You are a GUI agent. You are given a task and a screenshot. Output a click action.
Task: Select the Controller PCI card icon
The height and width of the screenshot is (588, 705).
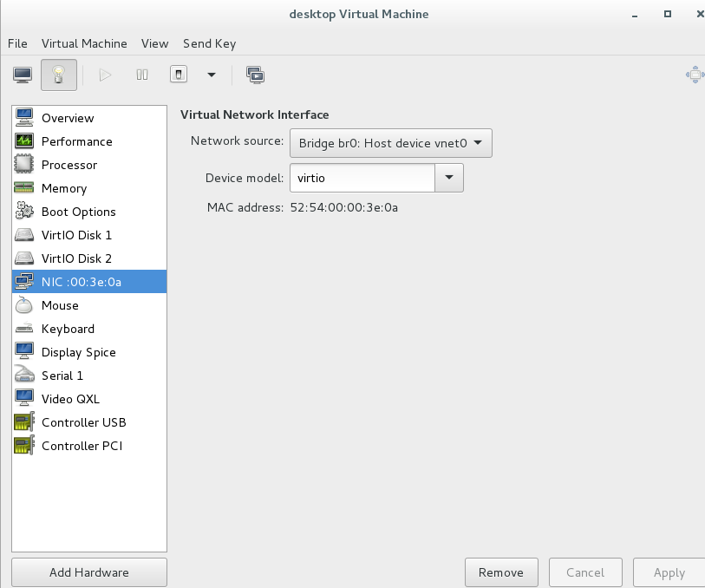[x=24, y=445]
